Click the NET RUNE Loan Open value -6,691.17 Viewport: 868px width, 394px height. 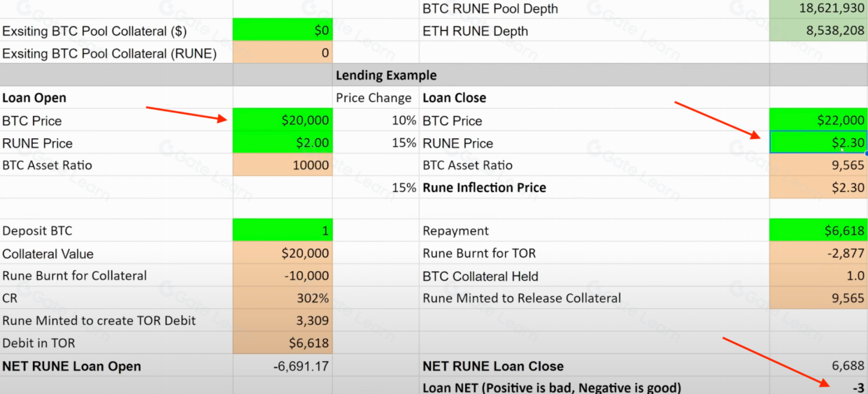pos(283,366)
